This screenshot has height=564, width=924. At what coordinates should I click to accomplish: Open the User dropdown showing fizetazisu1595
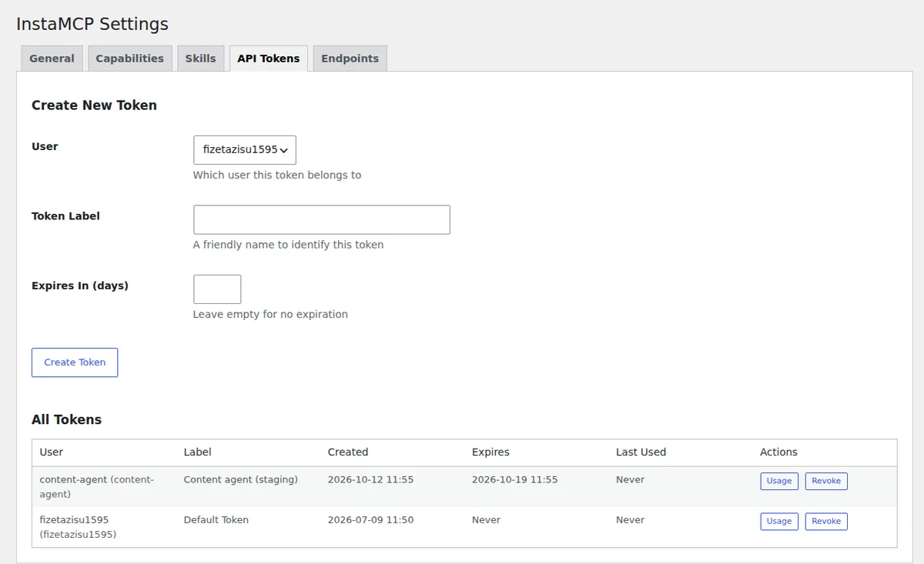point(245,150)
